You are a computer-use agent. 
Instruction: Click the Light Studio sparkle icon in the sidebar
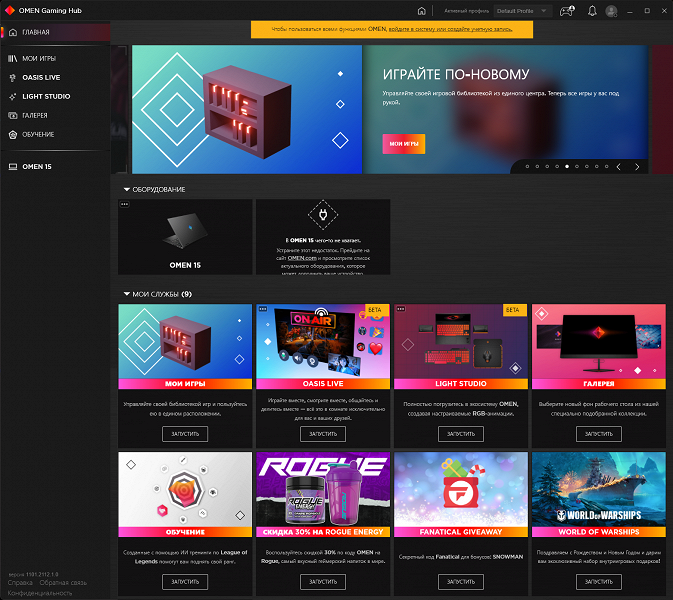[12, 97]
